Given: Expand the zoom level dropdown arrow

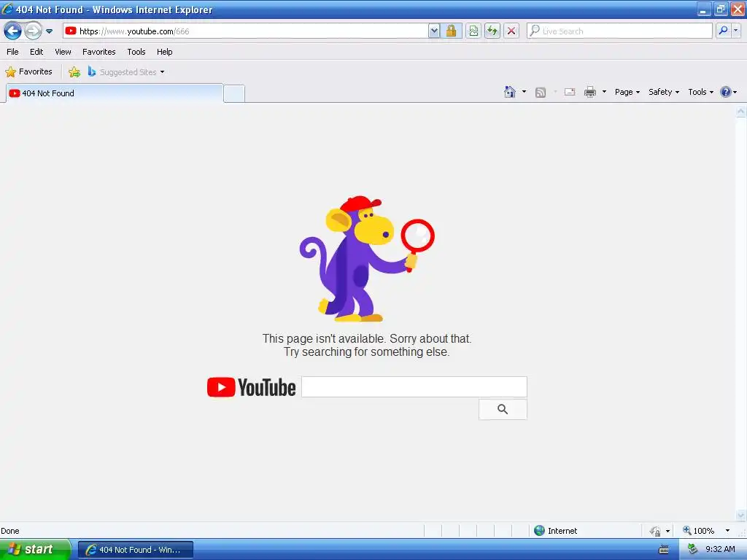Looking at the screenshot, I should coord(727,531).
